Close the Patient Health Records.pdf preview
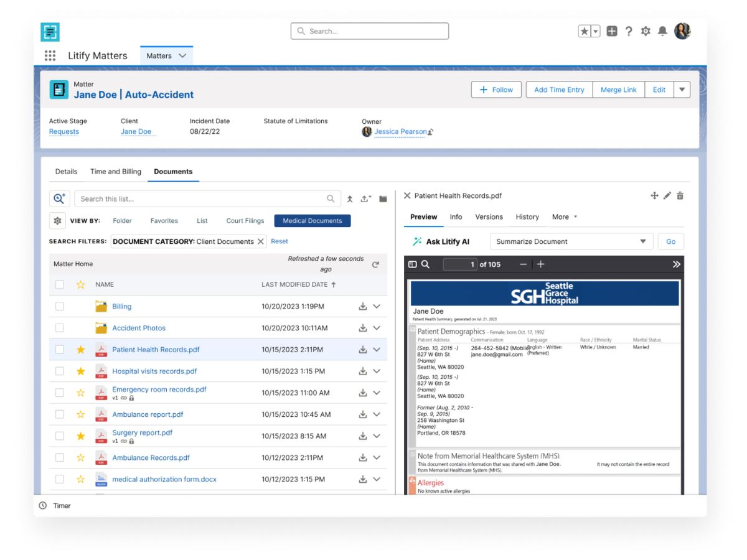 click(407, 195)
